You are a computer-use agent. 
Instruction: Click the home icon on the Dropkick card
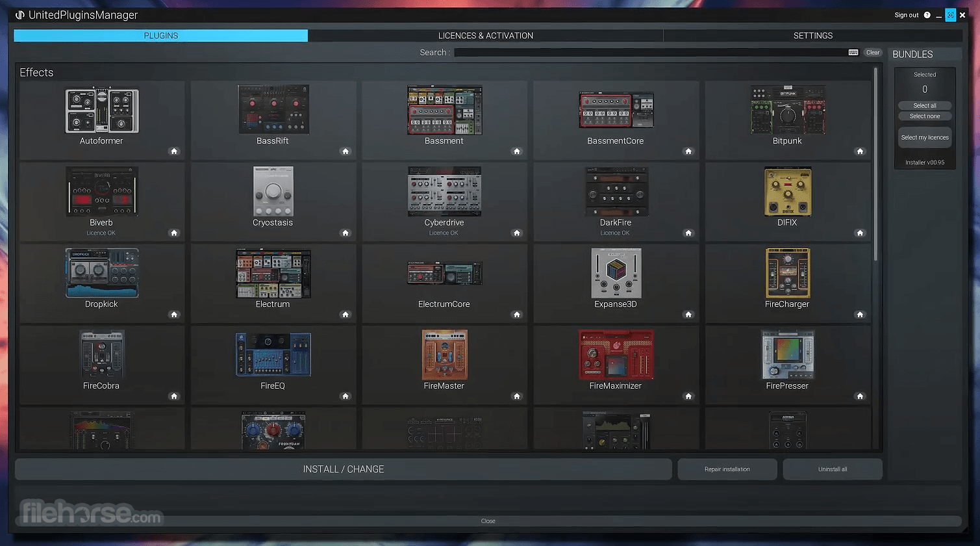tap(174, 315)
